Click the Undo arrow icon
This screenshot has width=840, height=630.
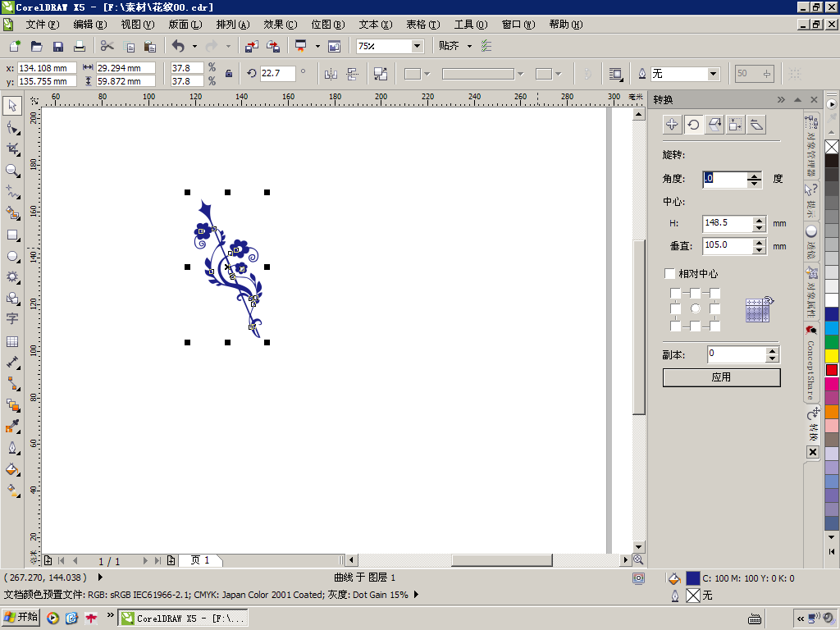pos(178,46)
